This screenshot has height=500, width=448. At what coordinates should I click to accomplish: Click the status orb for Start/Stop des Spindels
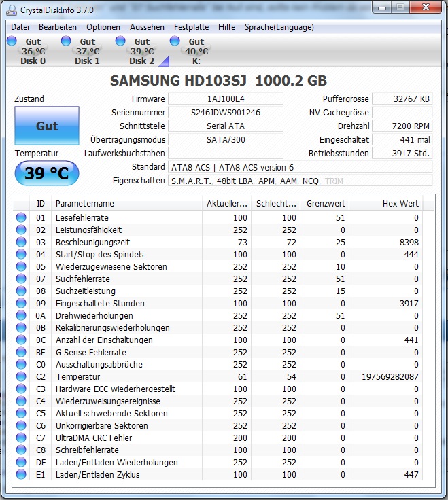[21, 254]
